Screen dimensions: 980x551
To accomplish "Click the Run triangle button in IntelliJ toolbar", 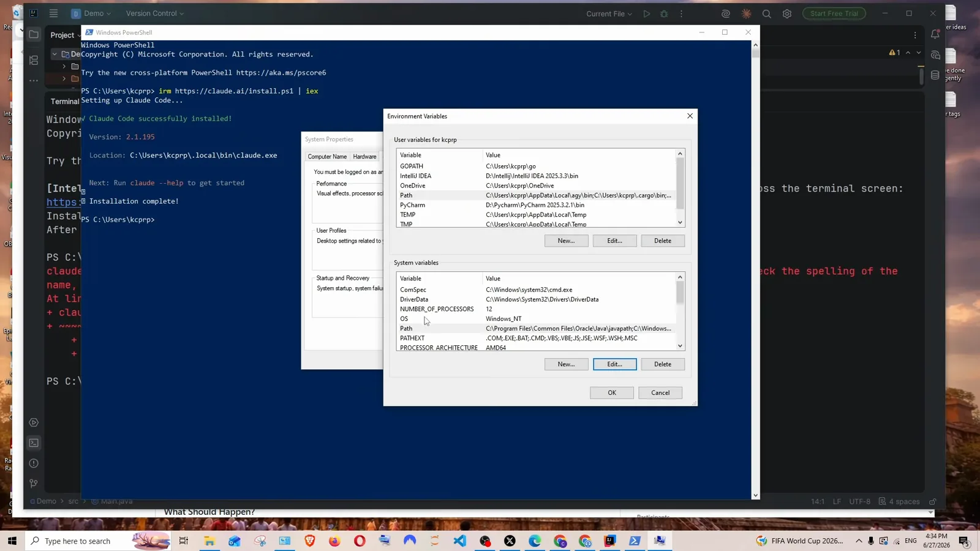I will tap(647, 13).
